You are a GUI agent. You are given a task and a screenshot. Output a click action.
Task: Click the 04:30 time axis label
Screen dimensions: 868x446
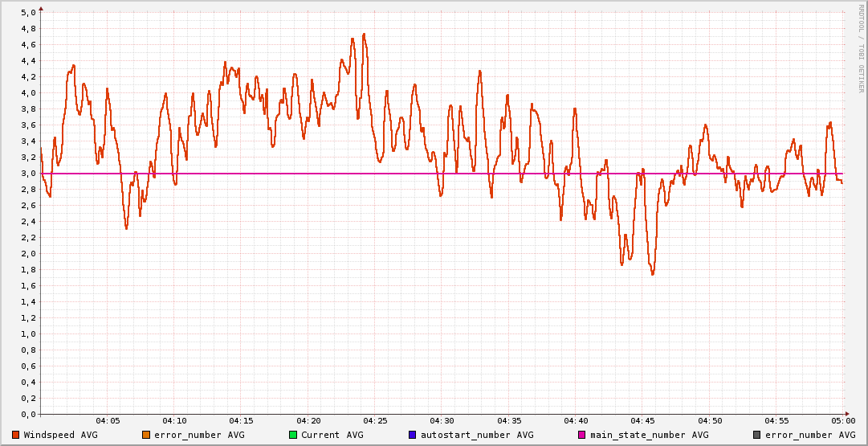442,421
